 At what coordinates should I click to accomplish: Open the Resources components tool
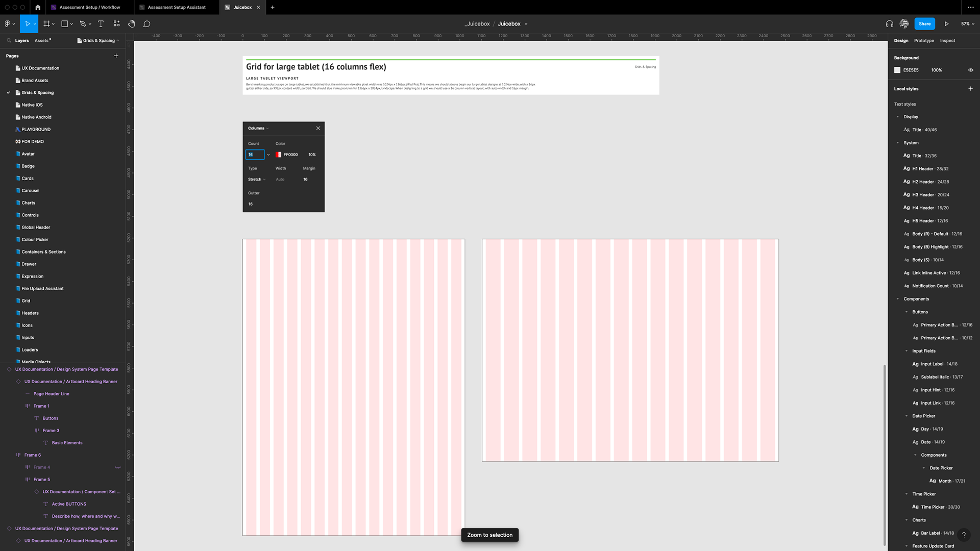116,24
